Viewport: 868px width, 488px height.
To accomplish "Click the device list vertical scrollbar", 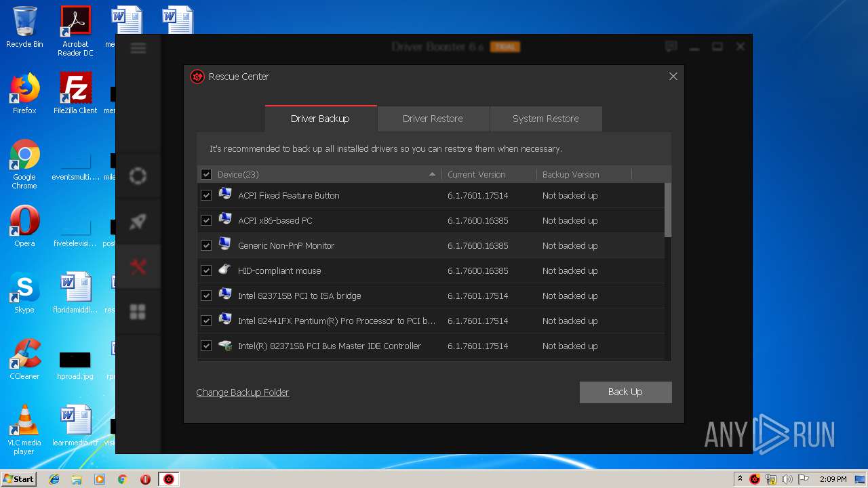I will (x=668, y=210).
